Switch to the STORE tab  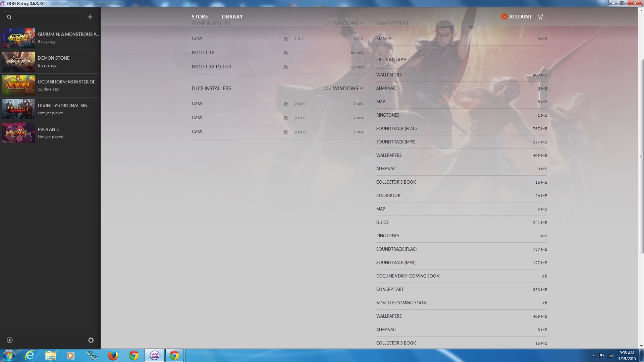[200, 17]
